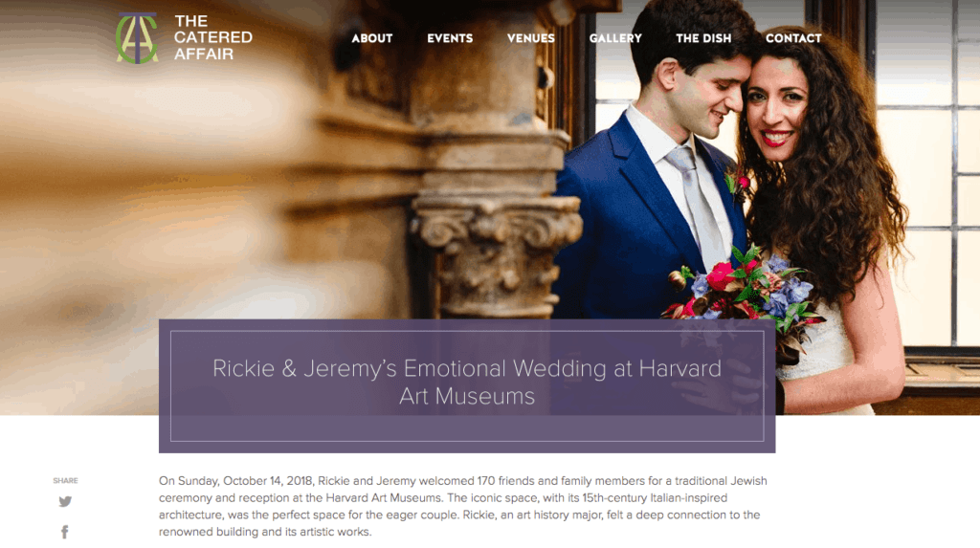Click the SHARE label above social icons
Viewport: 980px width, 548px height.
point(65,480)
